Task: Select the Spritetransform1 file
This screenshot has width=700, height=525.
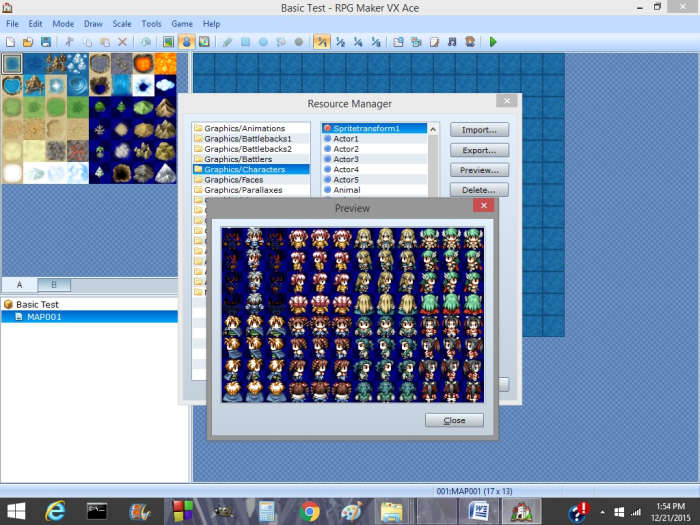Action: click(x=374, y=128)
